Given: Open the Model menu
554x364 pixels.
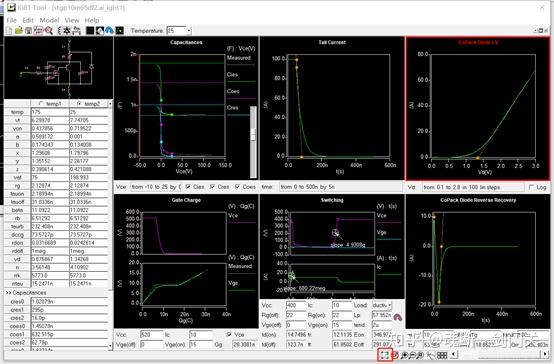Looking at the screenshot, I should coord(49,20).
